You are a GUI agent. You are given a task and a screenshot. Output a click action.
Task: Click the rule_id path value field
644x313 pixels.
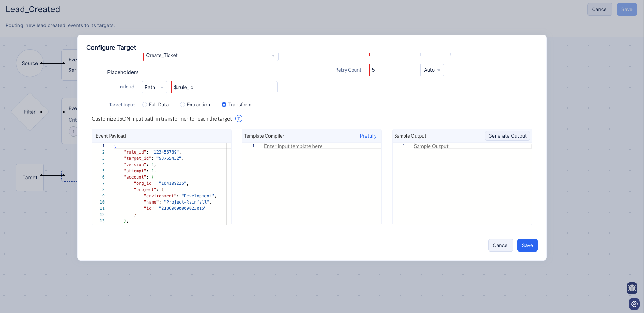[224, 87]
